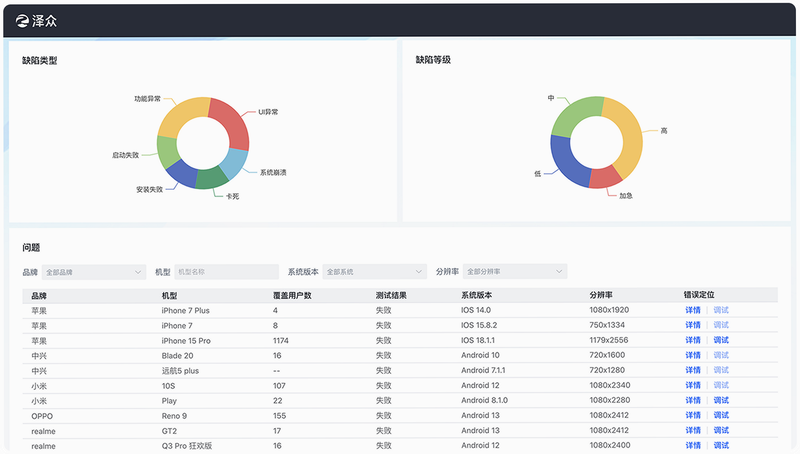The image size is (800, 454).
Task: Click the 1179x2556 resolution cell
Action: (609, 340)
